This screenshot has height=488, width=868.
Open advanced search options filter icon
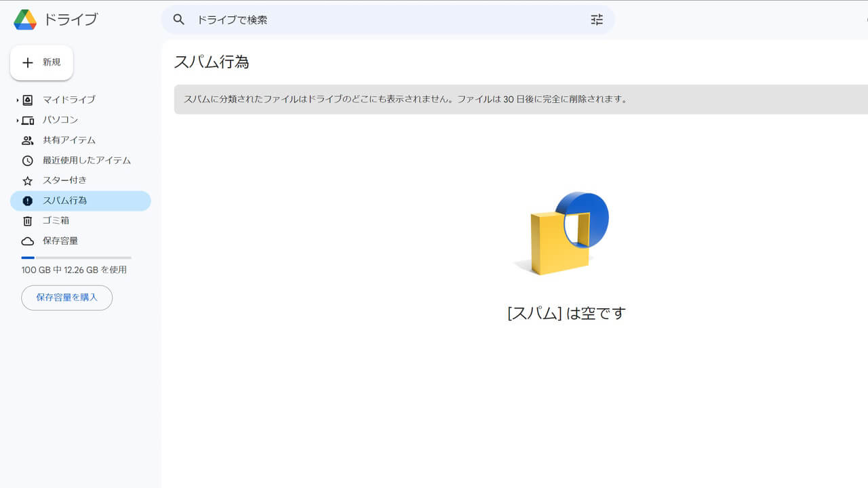pos(596,20)
